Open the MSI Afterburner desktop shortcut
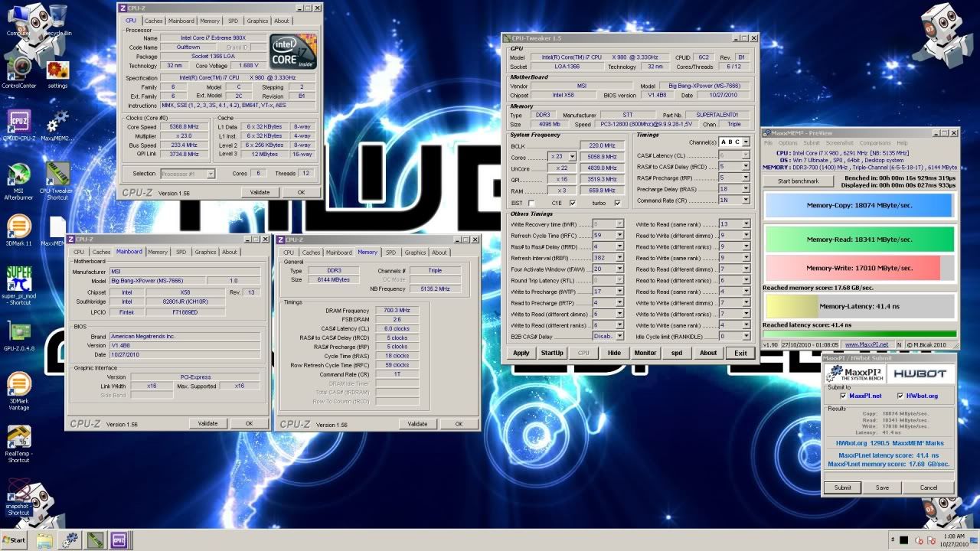The height and width of the screenshot is (551, 980). point(18,175)
